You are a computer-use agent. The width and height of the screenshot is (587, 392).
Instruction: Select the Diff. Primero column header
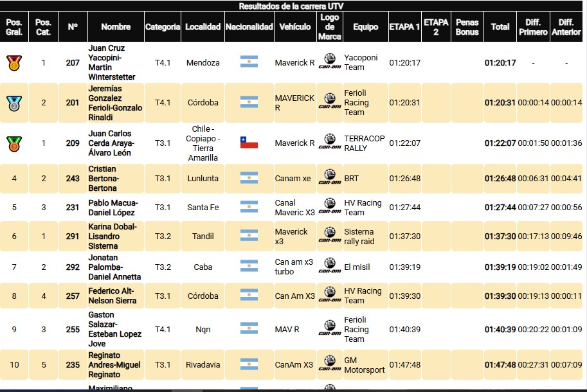tap(533, 27)
